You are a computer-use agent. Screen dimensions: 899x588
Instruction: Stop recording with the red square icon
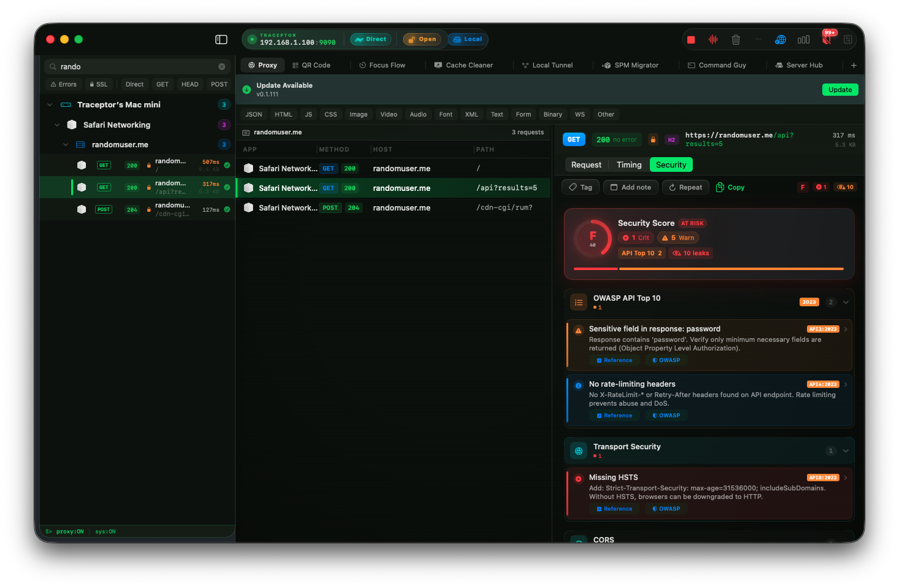pyautogui.click(x=691, y=40)
